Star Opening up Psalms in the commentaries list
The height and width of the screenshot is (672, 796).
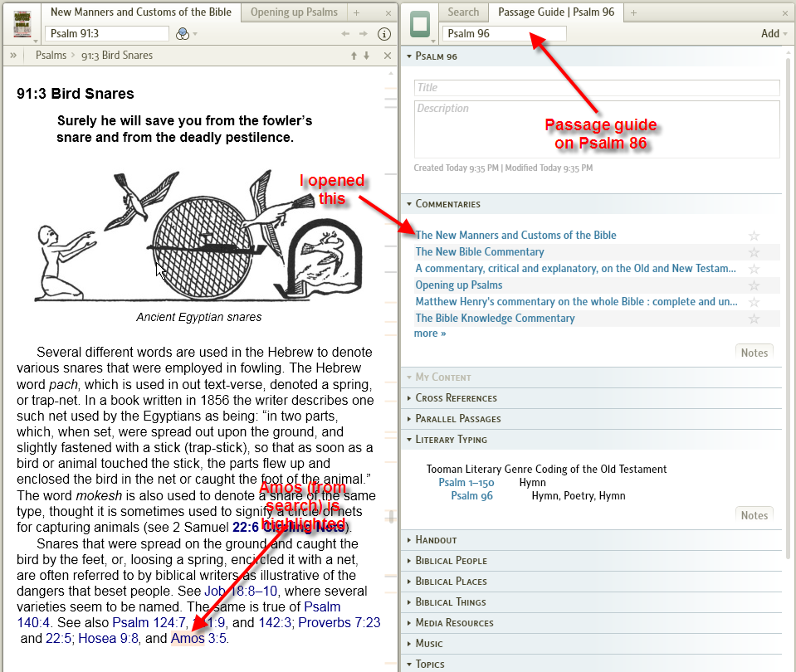click(754, 285)
